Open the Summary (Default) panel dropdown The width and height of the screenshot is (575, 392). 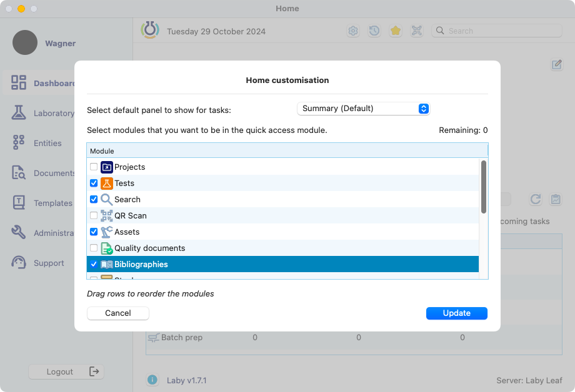(x=363, y=109)
